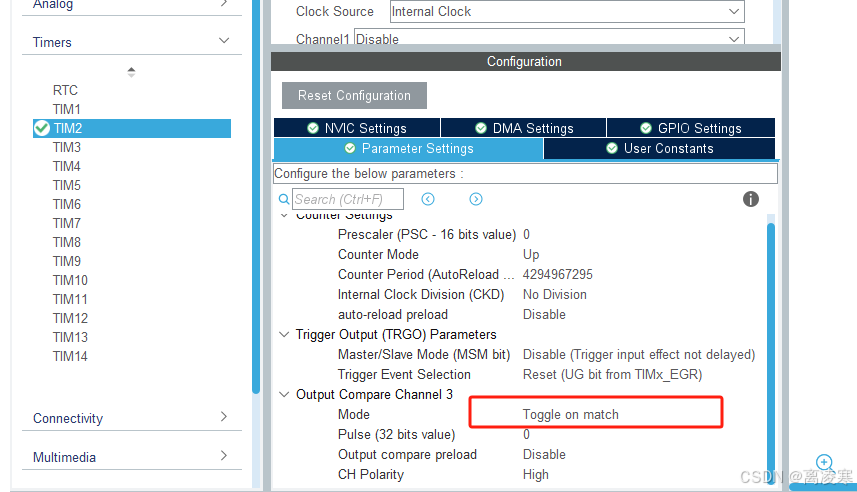The height and width of the screenshot is (492, 857).
Task: Select TIM4 in the timers list
Action: tap(67, 166)
